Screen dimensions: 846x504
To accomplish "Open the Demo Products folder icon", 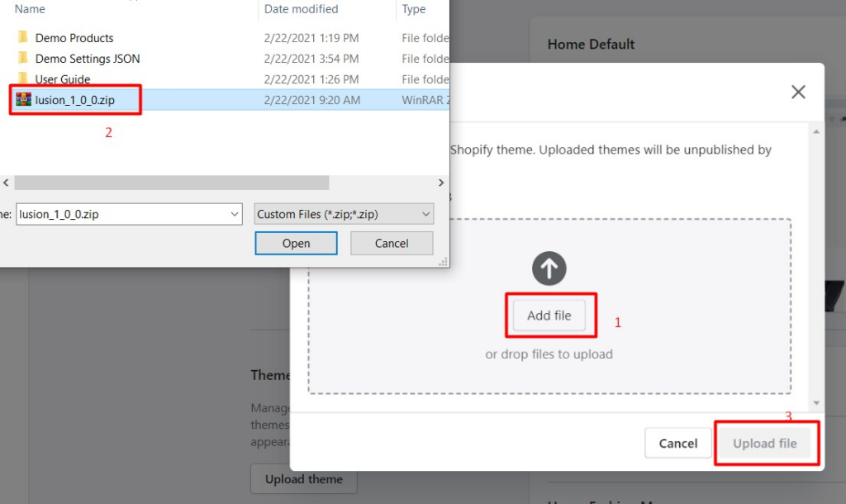I will (x=22, y=37).
